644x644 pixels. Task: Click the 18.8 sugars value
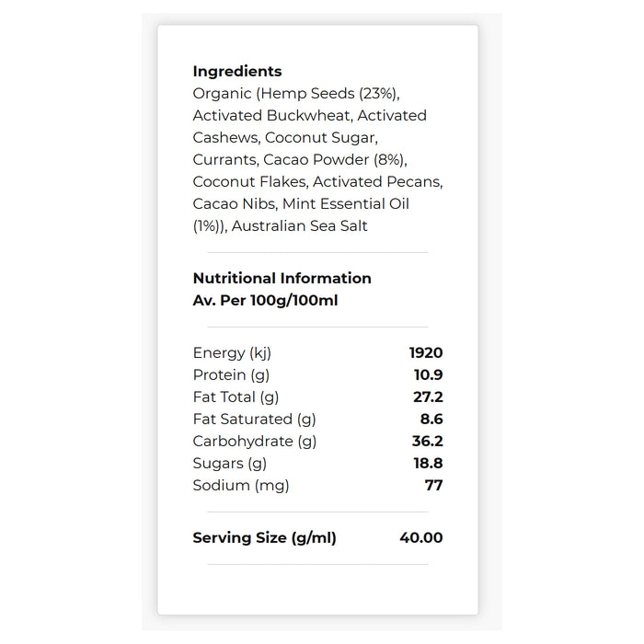(428, 464)
